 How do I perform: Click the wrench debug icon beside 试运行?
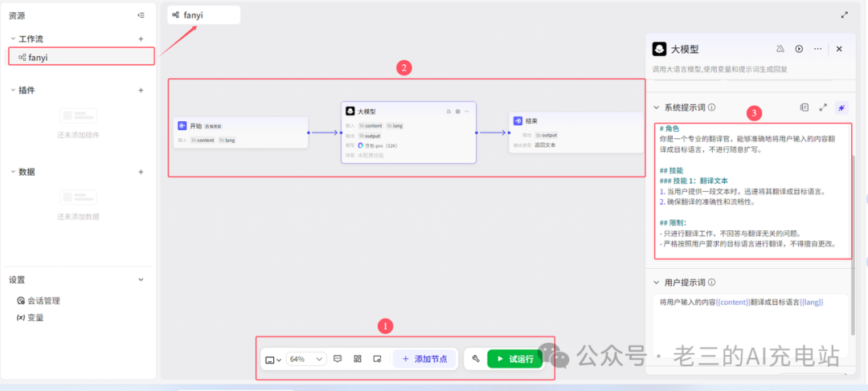(476, 359)
